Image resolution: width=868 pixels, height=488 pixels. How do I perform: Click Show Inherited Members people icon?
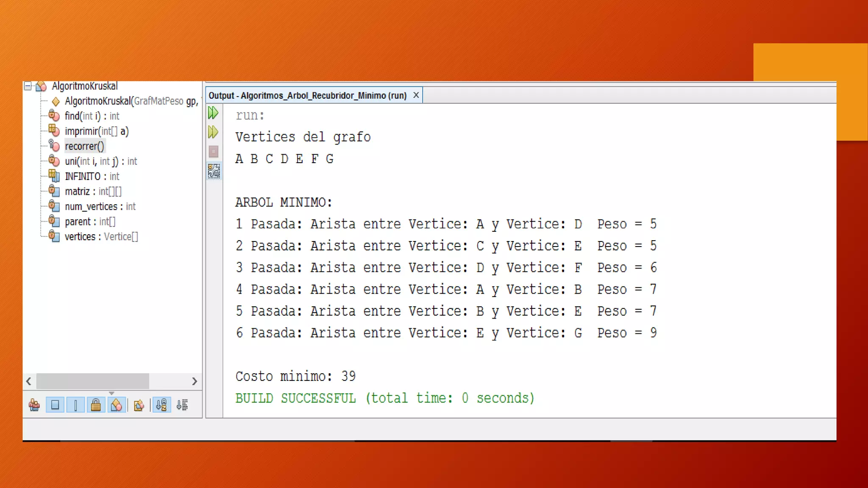click(x=34, y=405)
